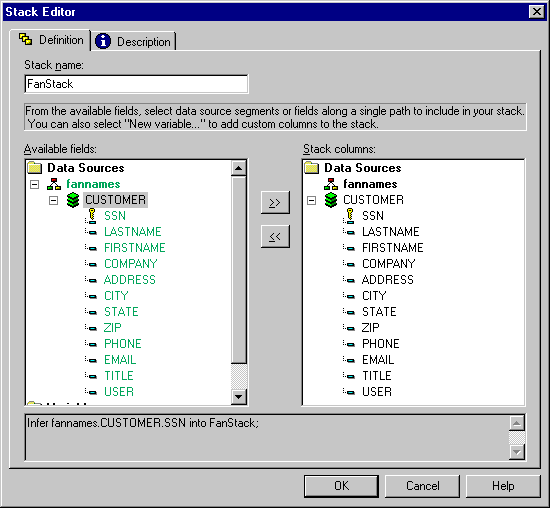Screen dimensions: 550x508
Task: Click CUSTOMER segment icon in Stack columns
Action: coord(331,200)
